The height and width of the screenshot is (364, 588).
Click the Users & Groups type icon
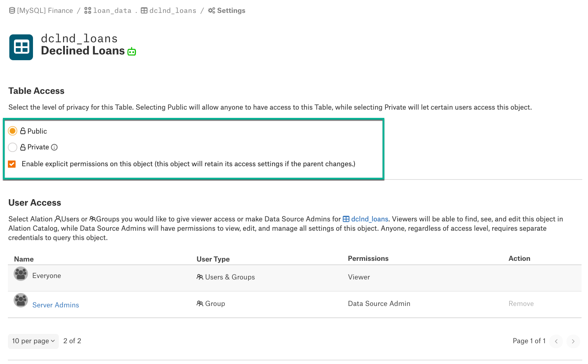pos(200,277)
